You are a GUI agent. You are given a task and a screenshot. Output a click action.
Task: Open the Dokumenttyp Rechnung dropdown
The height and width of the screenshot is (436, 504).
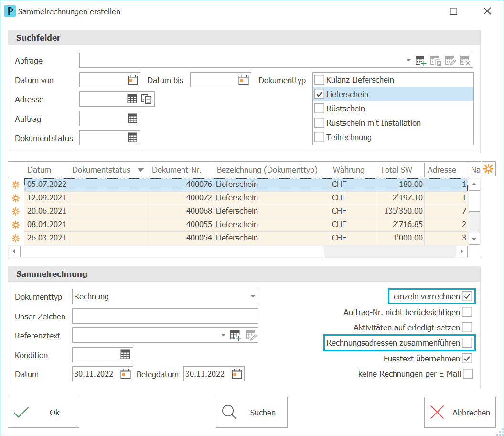click(253, 296)
